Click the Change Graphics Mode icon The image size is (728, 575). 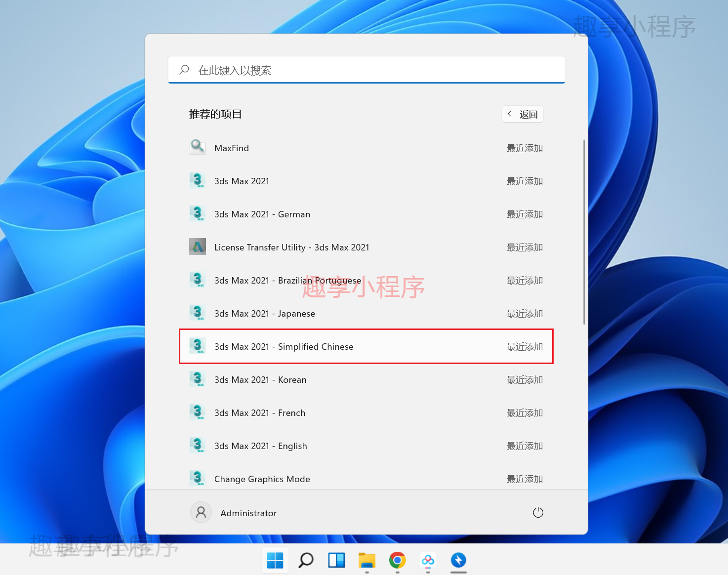(x=198, y=478)
